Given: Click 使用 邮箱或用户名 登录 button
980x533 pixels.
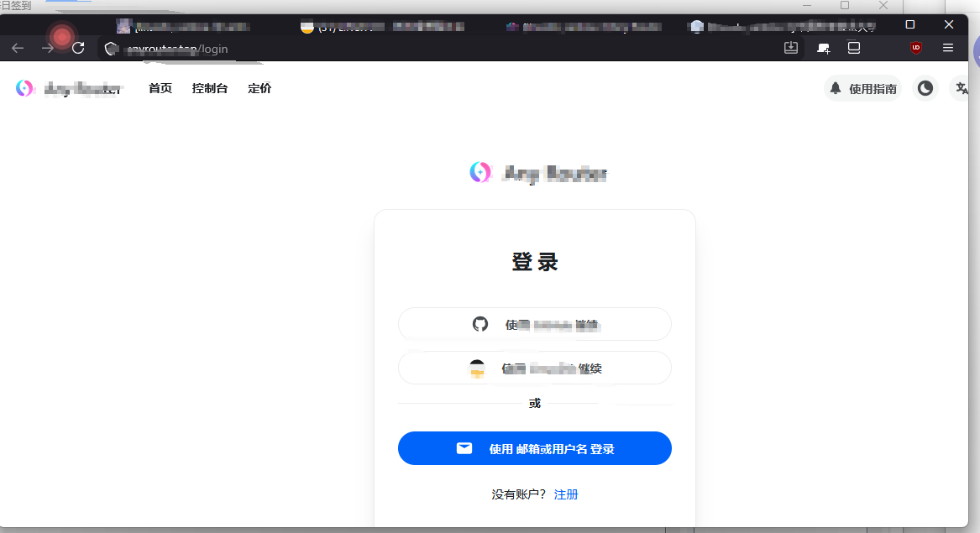Looking at the screenshot, I should (535, 448).
